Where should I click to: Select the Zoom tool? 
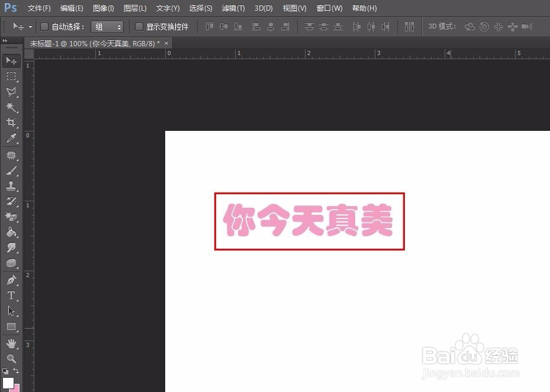coord(11,358)
